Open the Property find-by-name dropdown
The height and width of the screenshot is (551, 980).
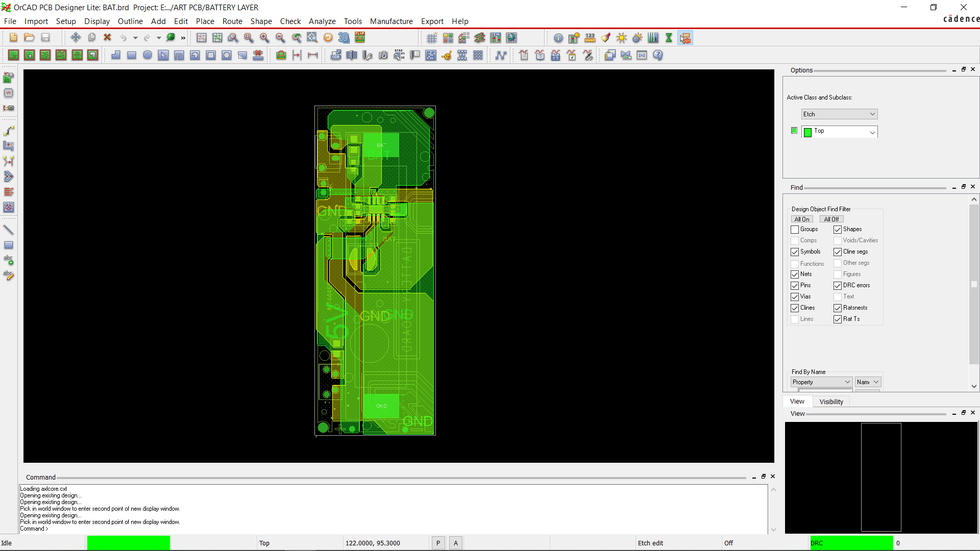(x=821, y=382)
